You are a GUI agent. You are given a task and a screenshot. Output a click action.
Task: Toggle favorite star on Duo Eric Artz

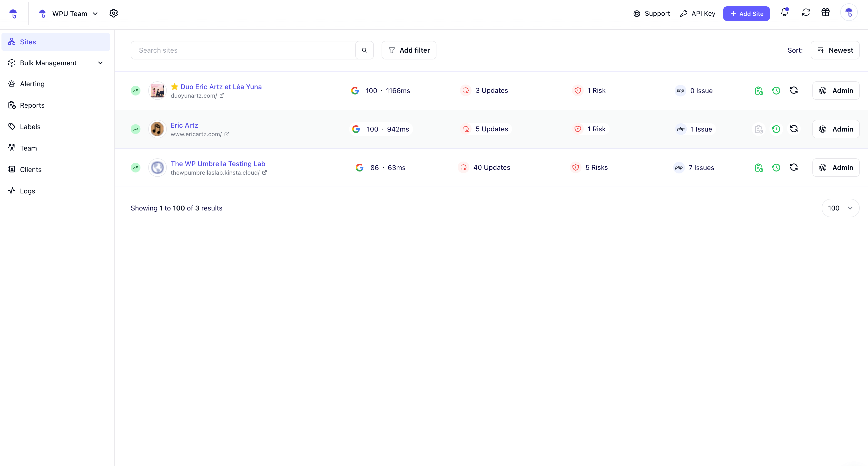click(175, 86)
